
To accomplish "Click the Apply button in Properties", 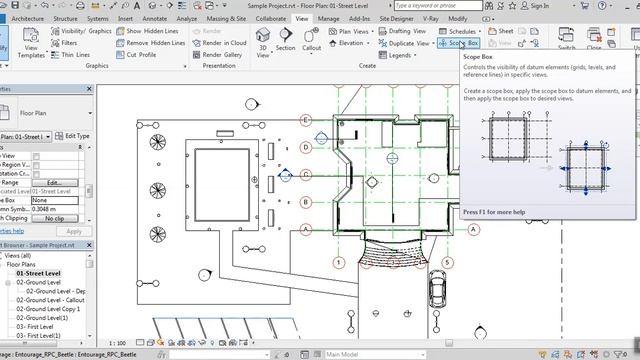I will [x=74, y=231].
